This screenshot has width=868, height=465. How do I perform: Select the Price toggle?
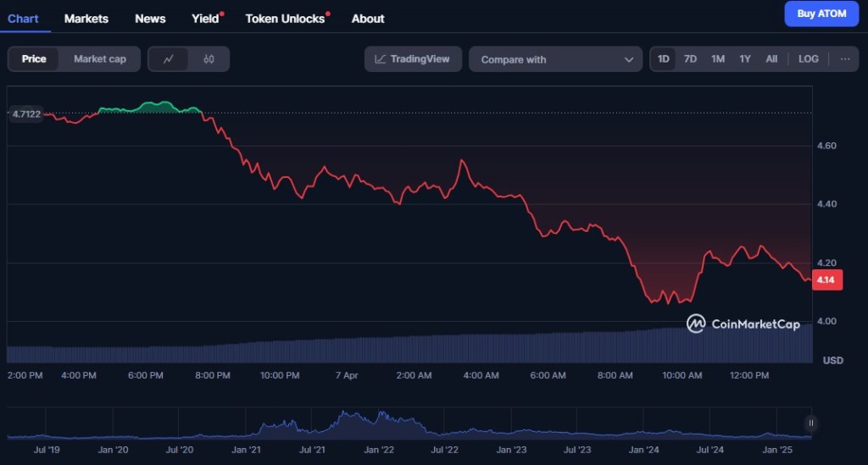click(34, 59)
